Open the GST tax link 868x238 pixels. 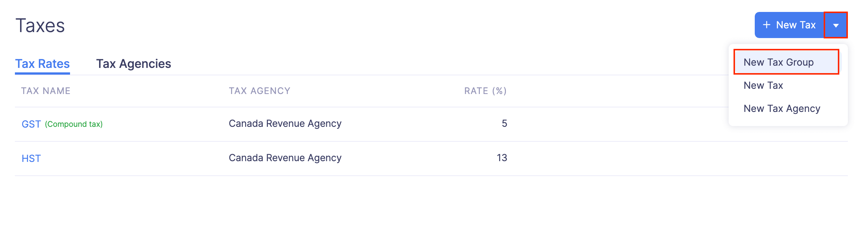(31, 124)
